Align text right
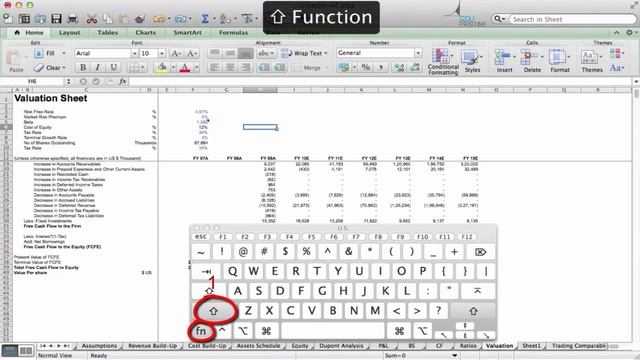The image size is (640, 360). coord(245,67)
